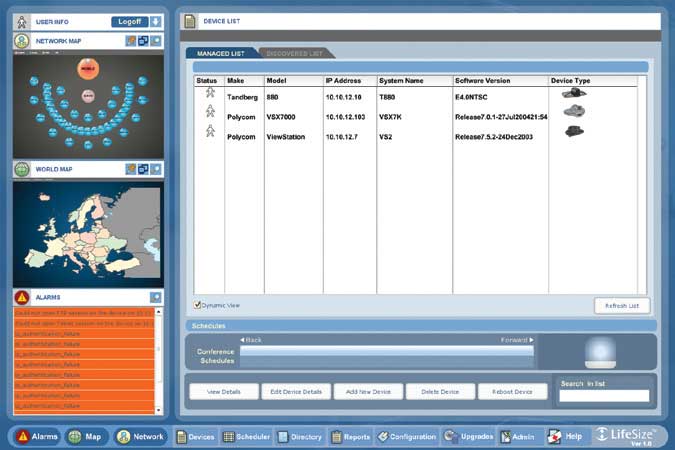Click the ViewStation device type icon

point(573,131)
